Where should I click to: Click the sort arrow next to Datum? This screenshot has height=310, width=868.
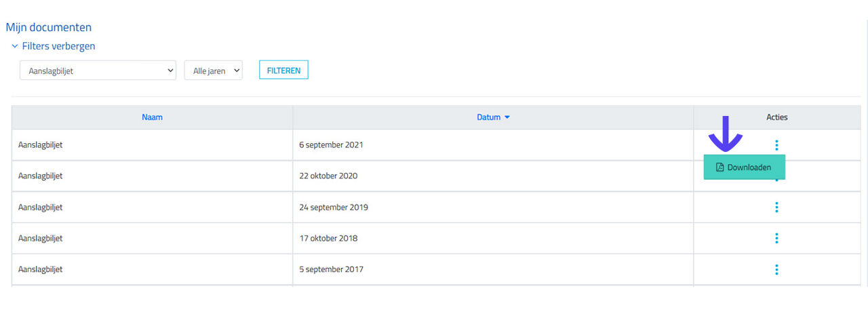pos(507,117)
